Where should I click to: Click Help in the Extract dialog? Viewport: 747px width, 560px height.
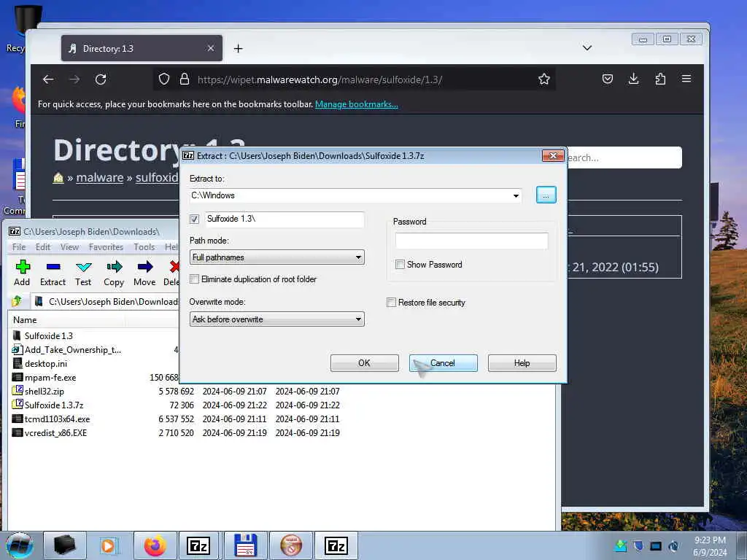[x=522, y=363]
